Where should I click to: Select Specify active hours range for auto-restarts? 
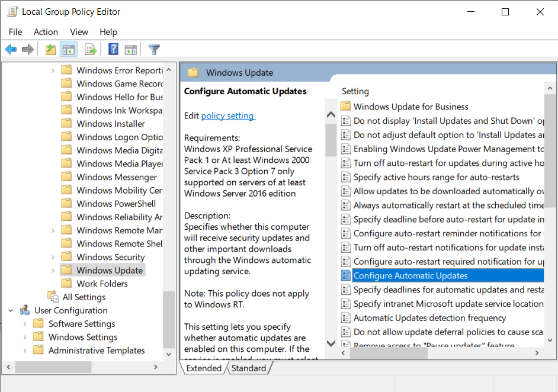(x=437, y=177)
